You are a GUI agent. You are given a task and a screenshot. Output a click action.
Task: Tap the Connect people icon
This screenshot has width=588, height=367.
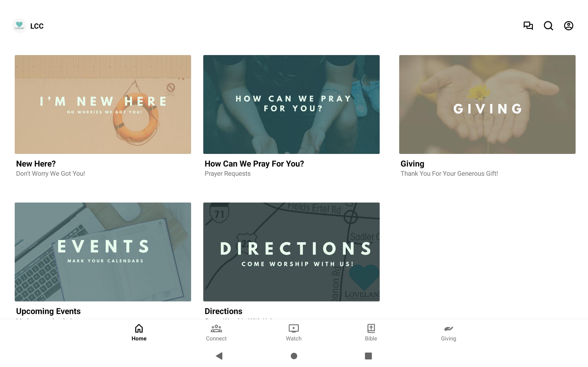coord(216,328)
